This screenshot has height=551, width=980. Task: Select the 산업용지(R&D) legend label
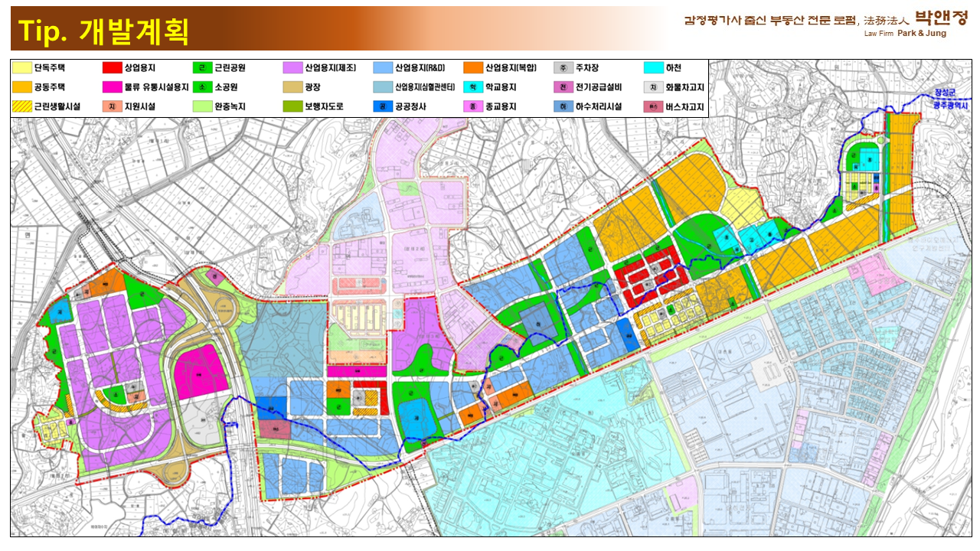pyautogui.click(x=420, y=68)
